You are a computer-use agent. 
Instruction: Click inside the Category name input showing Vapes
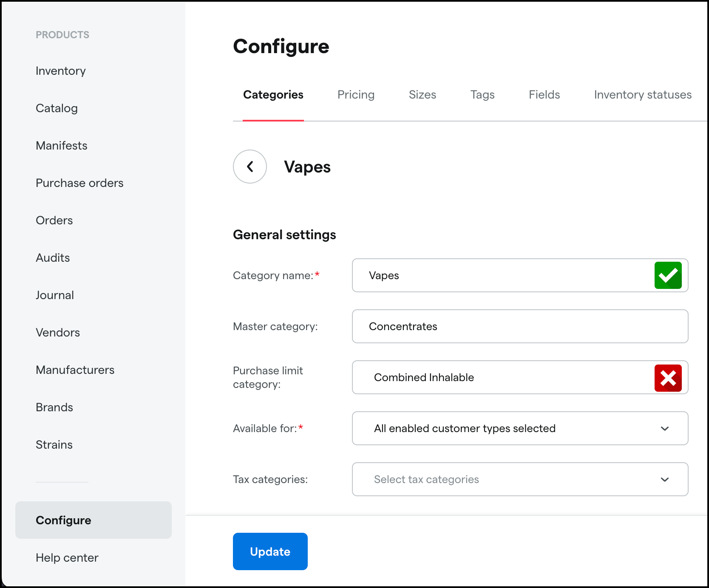[468, 275]
